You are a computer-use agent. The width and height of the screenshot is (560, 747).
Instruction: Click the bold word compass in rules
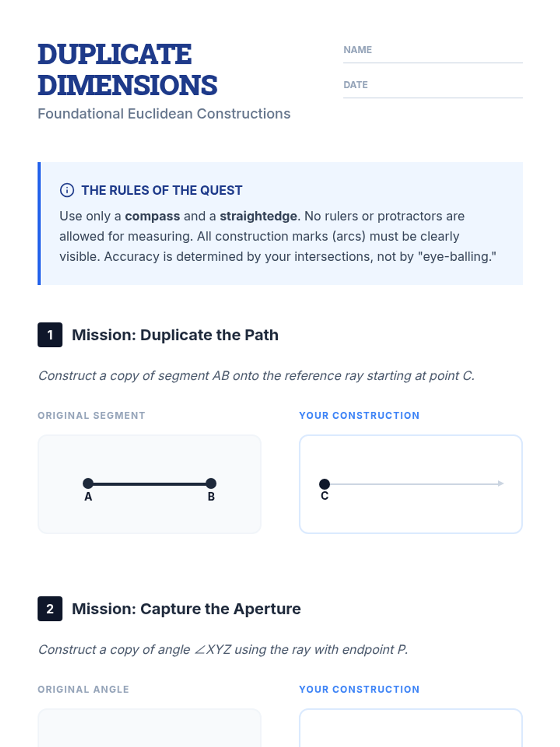pos(152,216)
